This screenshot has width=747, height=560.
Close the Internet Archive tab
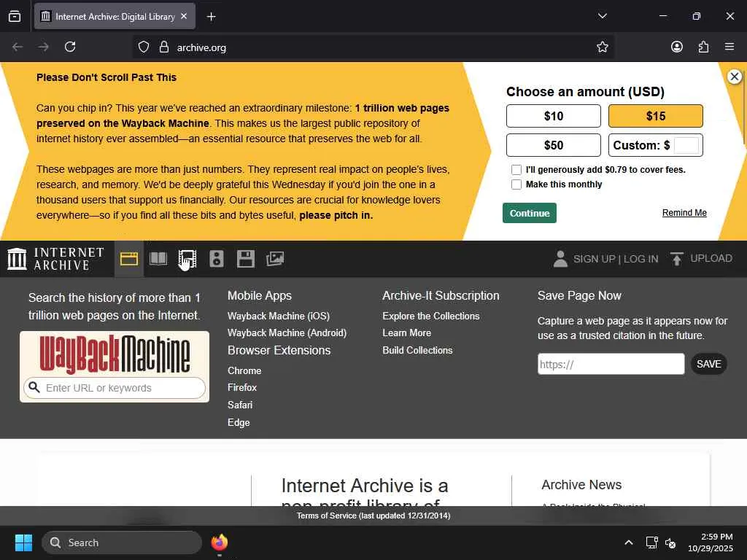click(x=184, y=16)
